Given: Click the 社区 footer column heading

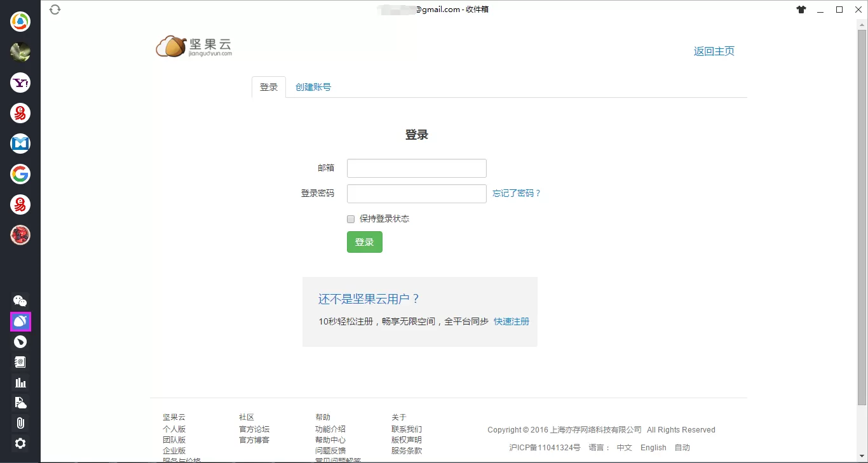Looking at the screenshot, I should (247, 417).
